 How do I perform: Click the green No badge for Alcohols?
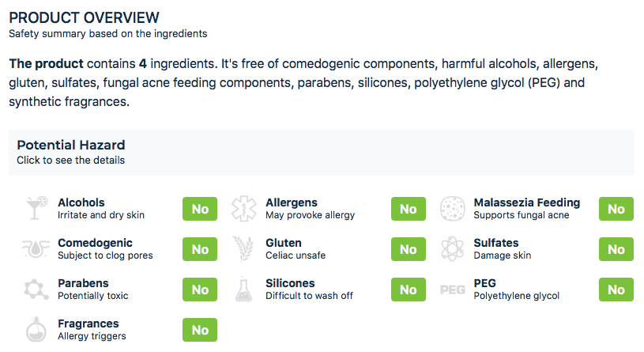(200, 209)
